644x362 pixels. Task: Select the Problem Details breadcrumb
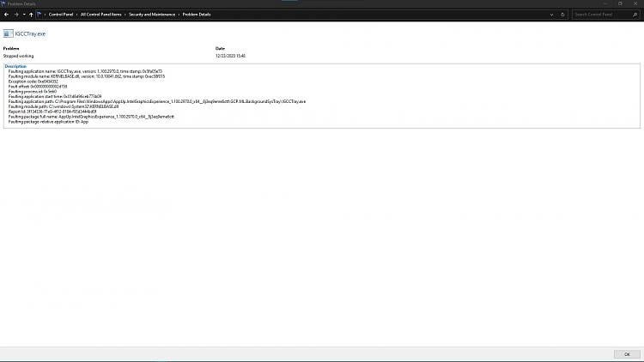(197, 15)
